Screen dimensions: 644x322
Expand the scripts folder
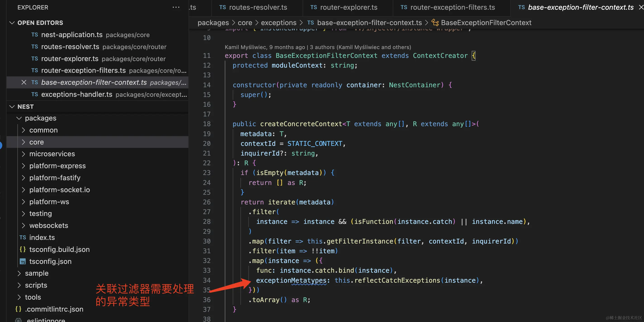pos(19,285)
